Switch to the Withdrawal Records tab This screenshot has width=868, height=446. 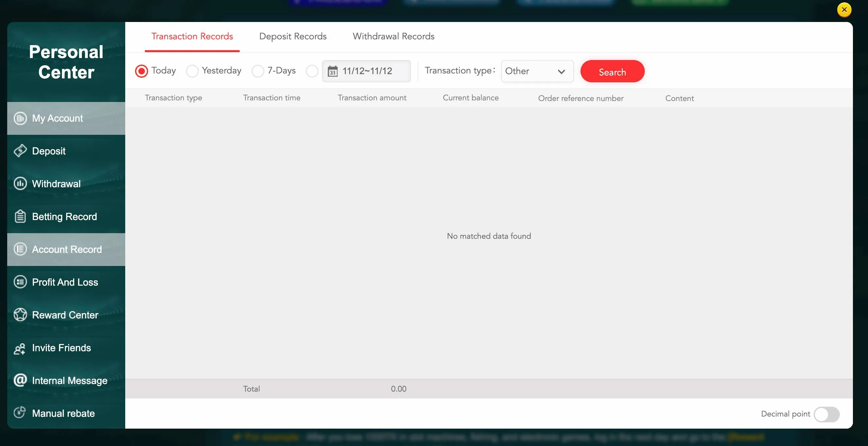point(394,36)
